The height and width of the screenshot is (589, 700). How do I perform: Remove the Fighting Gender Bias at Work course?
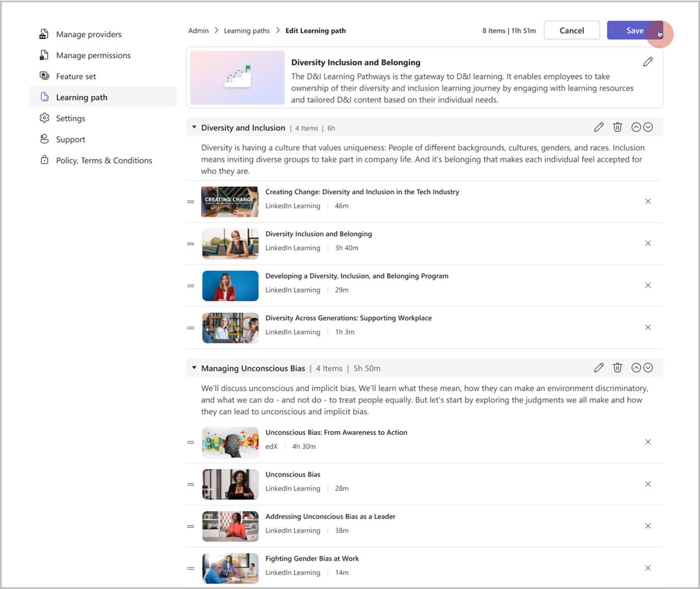click(x=648, y=567)
